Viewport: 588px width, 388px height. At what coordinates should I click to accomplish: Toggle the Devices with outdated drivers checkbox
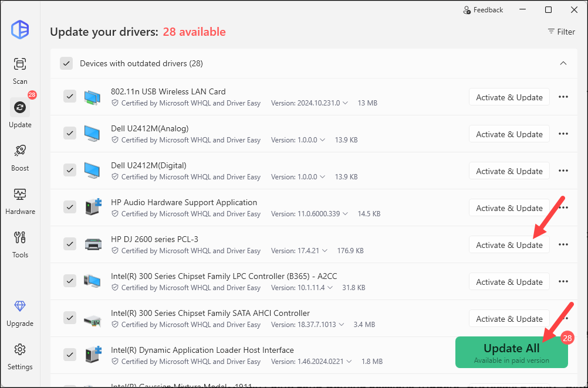(x=66, y=63)
